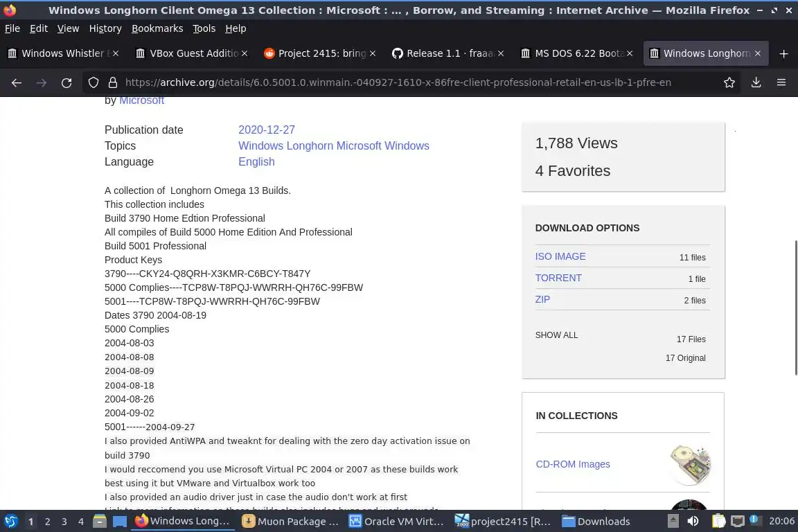Open the History menu

(x=105, y=28)
